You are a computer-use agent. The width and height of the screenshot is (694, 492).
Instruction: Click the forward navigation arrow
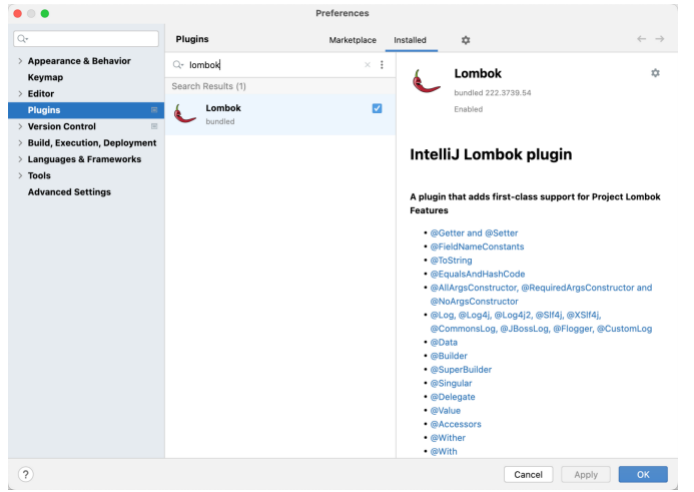(660, 39)
